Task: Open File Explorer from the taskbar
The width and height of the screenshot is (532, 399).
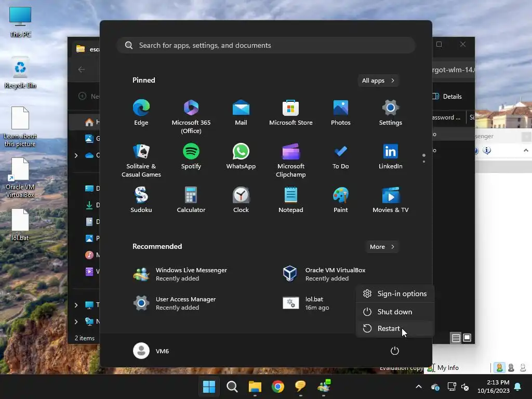Action: pyautogui.click(x=255, y=387)
